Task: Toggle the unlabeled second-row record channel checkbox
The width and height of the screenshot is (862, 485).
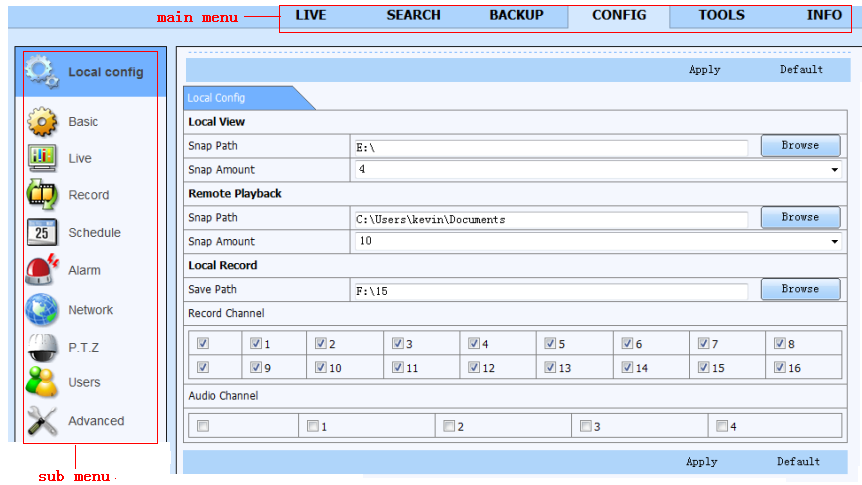Action: [203, 367]
